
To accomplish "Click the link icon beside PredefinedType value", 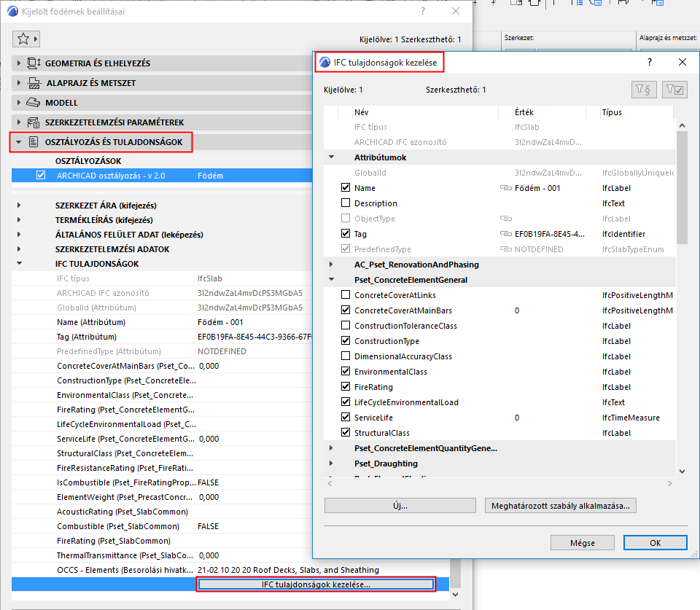I will pyautogui.click(x=505, y=249).
